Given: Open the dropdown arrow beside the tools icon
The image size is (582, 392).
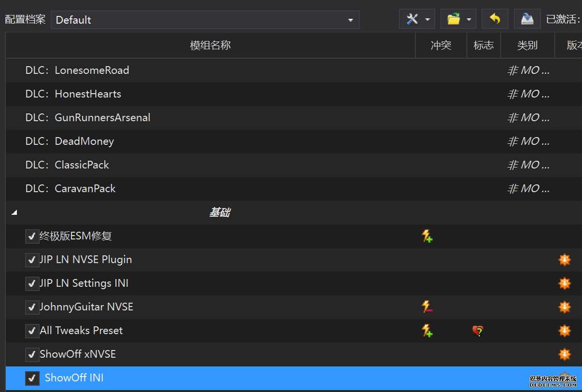Looking at the screenshot, I should (427, 20).
